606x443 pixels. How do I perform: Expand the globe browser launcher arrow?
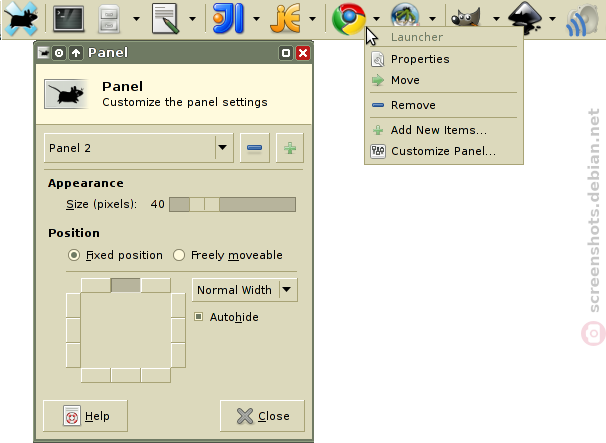pos(432,18)
